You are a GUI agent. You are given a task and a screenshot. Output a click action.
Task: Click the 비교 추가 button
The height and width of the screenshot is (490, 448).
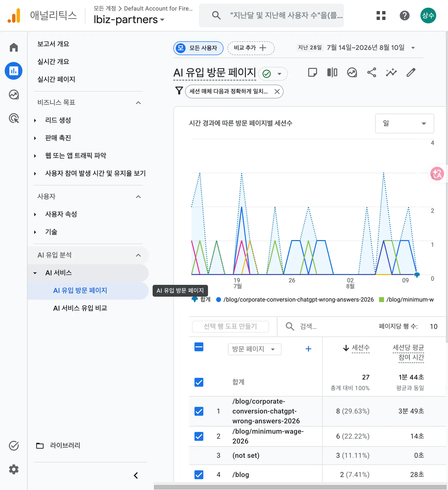(x=251, y=48)
